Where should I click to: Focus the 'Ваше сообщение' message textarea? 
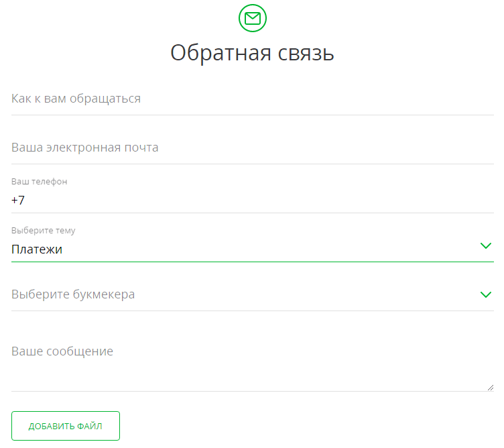pyautogui.click(x=252, y=363)
